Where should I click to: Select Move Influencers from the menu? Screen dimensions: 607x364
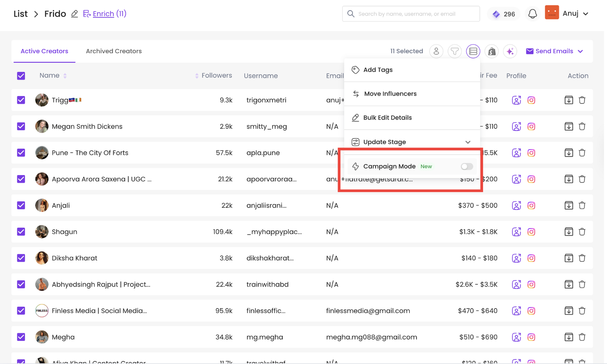tap(390, 94)
